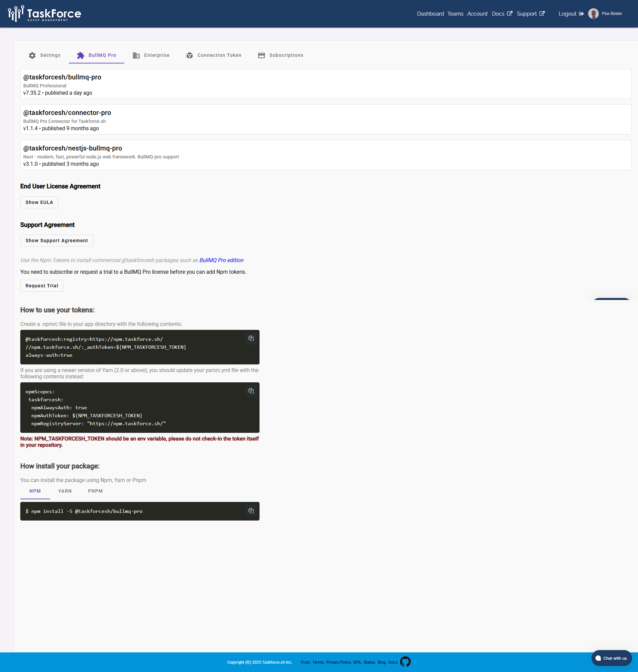The width and height of the screenshot is (638, 672).
Task: Open the Docs footer link
Action: point(393,662)
